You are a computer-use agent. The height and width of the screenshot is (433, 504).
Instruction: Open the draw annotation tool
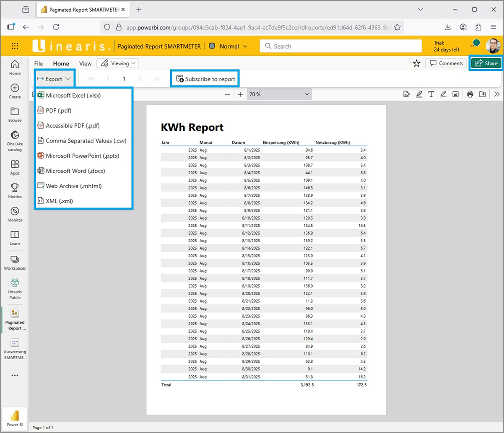pyautogui.click(x=443, y=94)
